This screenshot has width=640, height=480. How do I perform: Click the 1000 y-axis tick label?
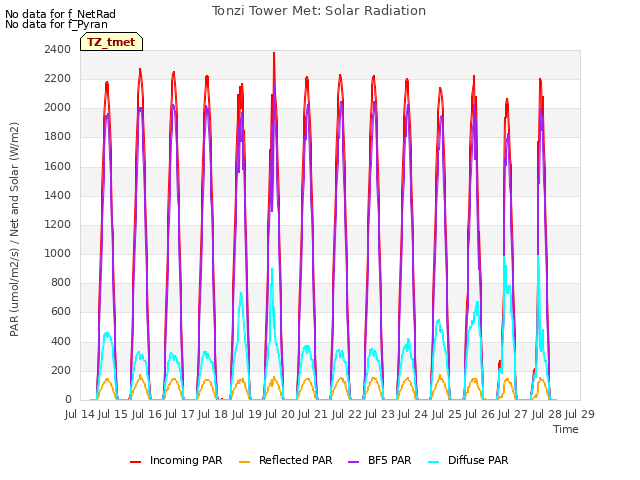click(58, 253)
